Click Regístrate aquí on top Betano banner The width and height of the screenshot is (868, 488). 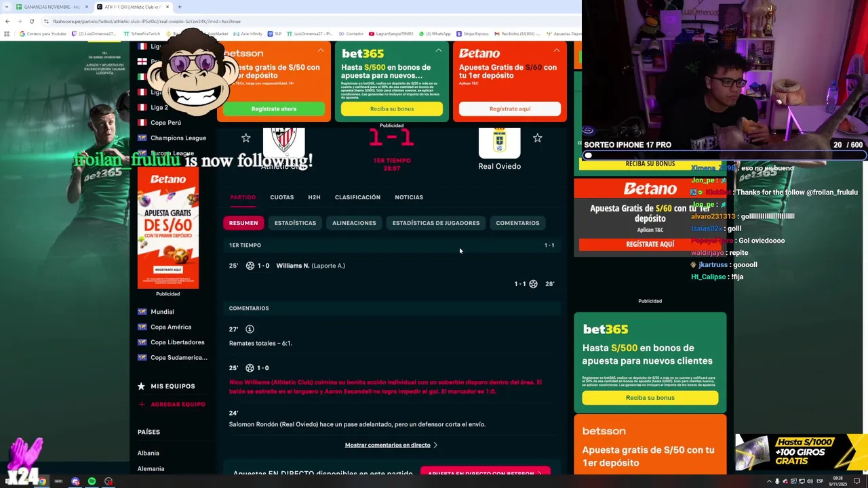[510, 108]
